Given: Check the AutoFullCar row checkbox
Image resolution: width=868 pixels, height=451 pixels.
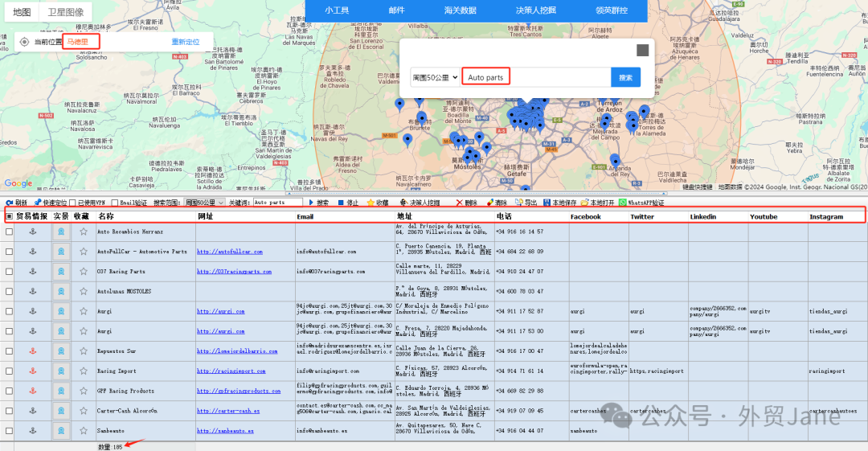Looking at the screenshot, I should 10,252.
